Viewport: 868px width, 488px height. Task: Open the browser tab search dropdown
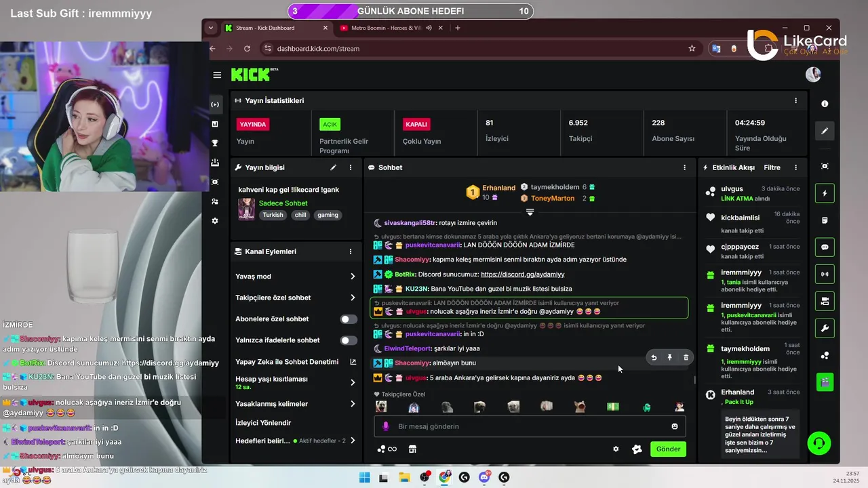[211, 28]
